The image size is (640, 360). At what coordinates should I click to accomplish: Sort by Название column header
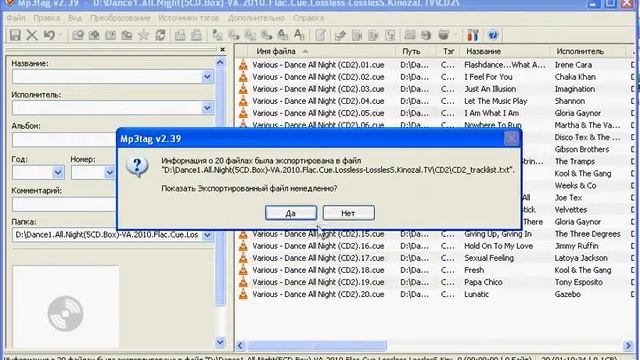coord(505,51)
